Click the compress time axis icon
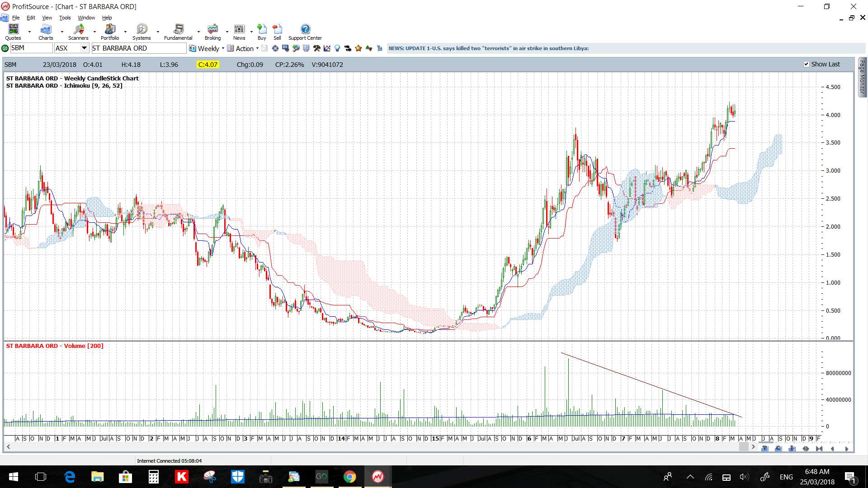 [x=819, y=449]
